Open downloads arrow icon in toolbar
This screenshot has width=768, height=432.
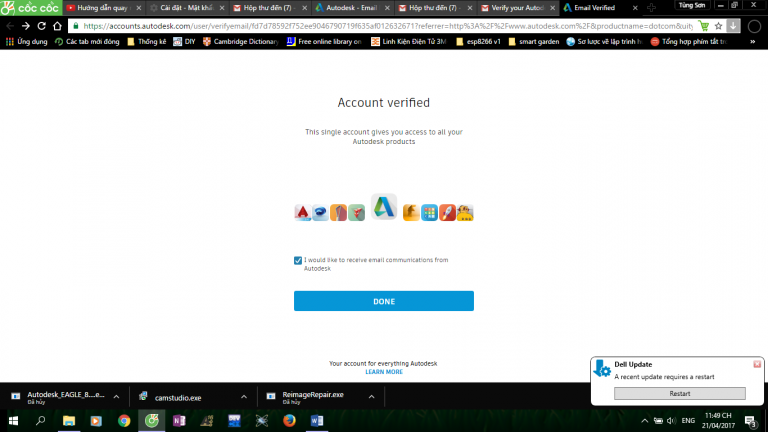pyautogui.click(x=733, y=26)
